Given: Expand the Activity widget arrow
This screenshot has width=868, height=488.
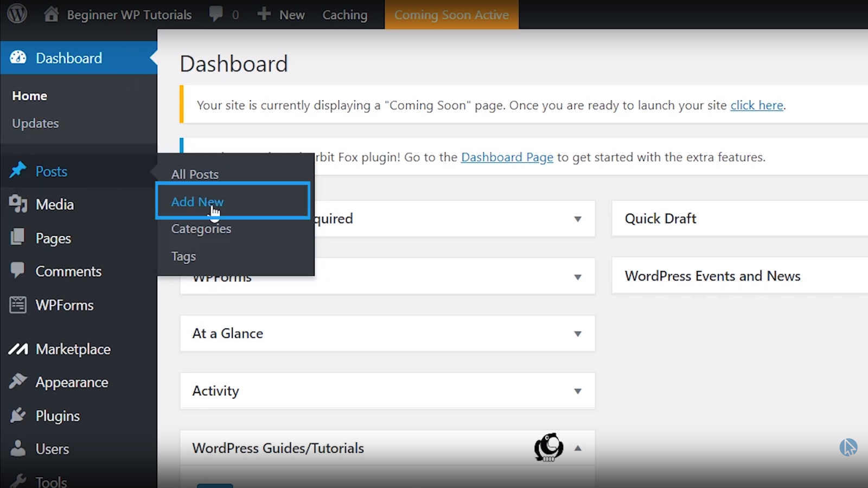Looking at the screenshot, I should click(x=578, y=391).
